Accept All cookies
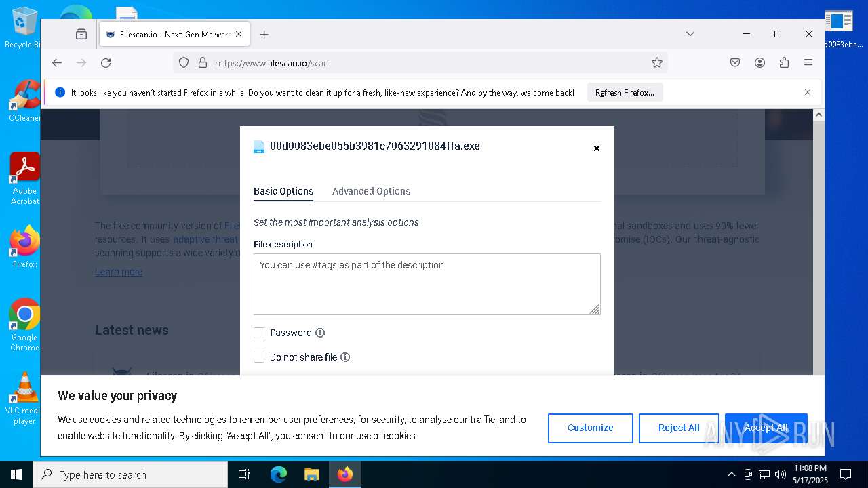This screenshot has width=868, height=488. (x=766, y=428)
